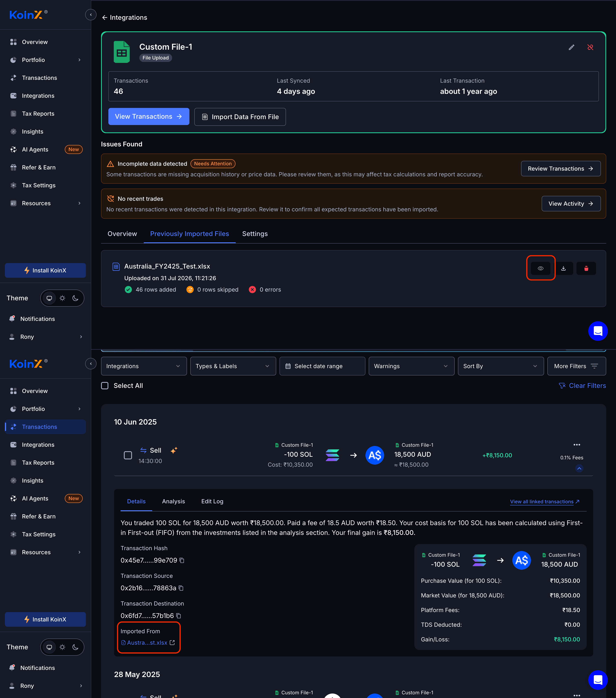Open the View all linked transactions link
616x698 pixels.
pos(544,502)
